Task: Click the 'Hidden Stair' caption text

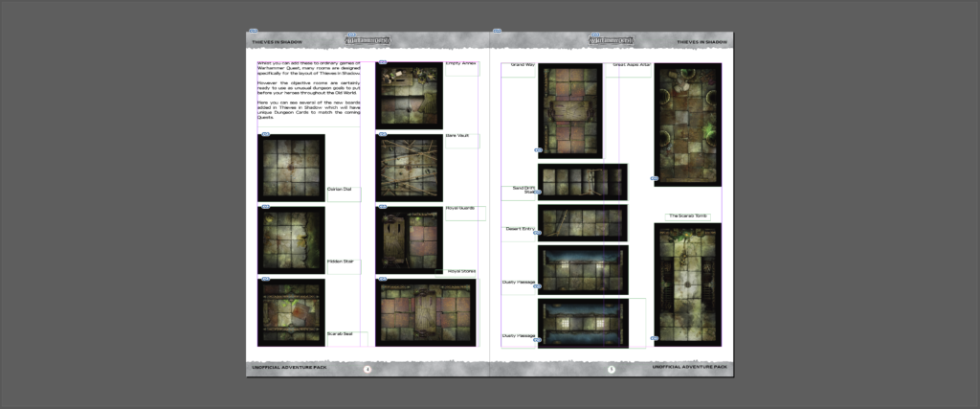Action: (x=341, y=261)
